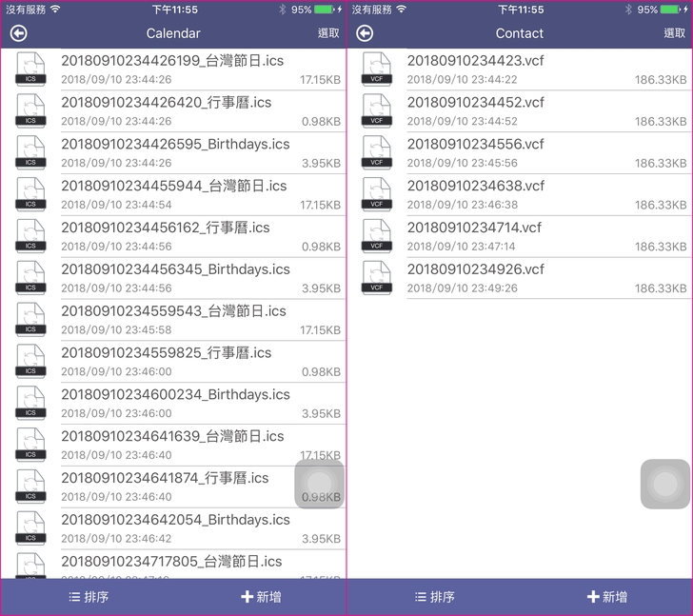Tap ICS icon of 20180910234641639_台灣節日.ics
Screen dimensions: 693x616
tap(30, 445)
